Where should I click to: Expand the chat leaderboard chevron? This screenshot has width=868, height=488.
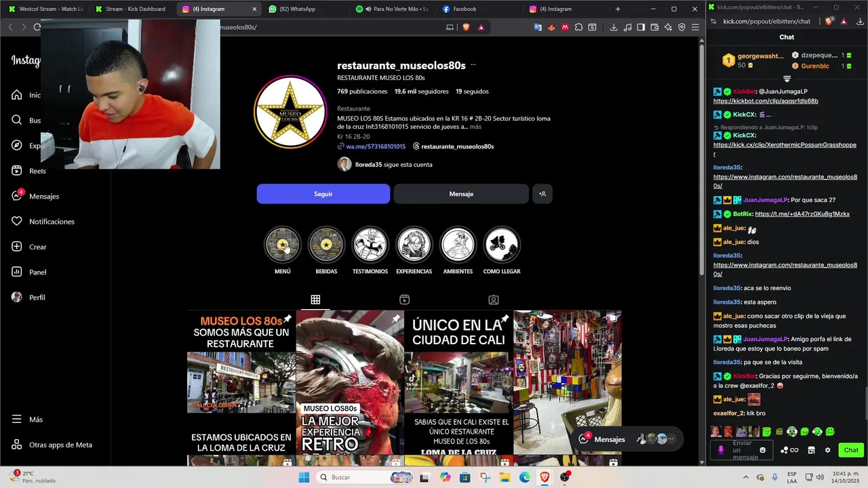(x=787, y=79)
